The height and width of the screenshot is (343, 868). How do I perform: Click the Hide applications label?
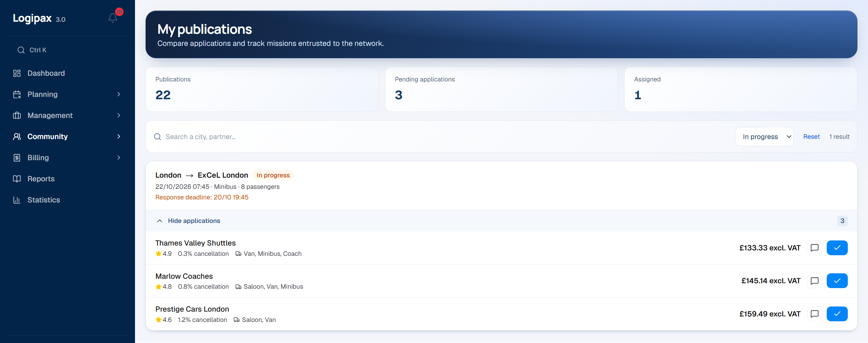point(194,221)
